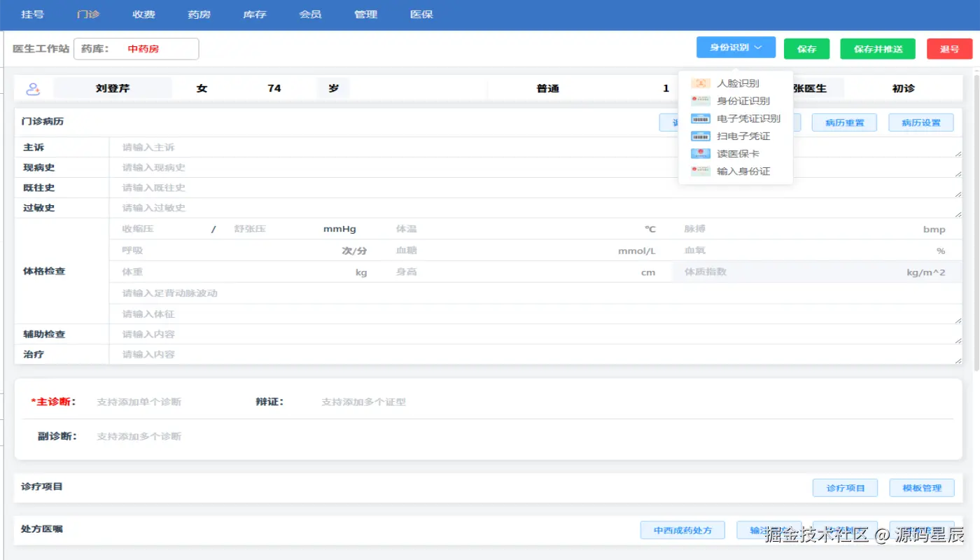Click the 收缩压 input field
The width and height of the screenshot is (980, 560).
click(x=160, y=229)
